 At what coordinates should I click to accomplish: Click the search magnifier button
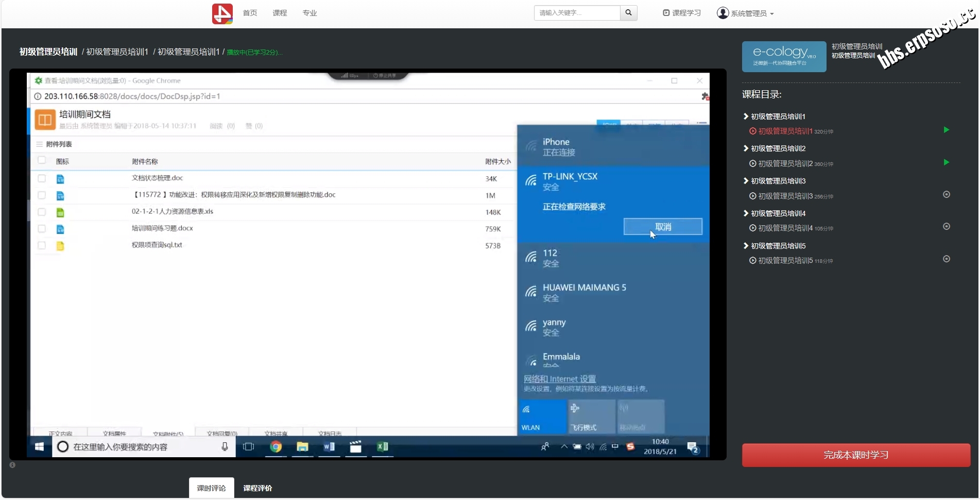click(x=628, y=13)
